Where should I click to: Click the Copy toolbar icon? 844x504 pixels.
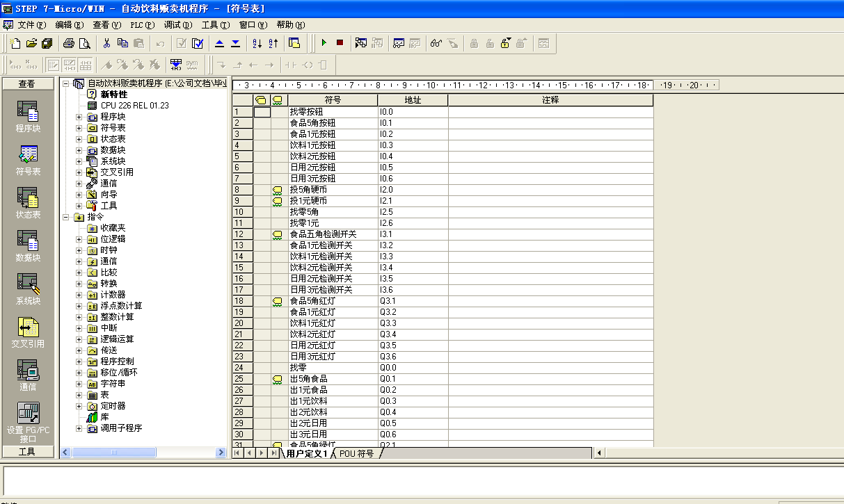[122, 43]
